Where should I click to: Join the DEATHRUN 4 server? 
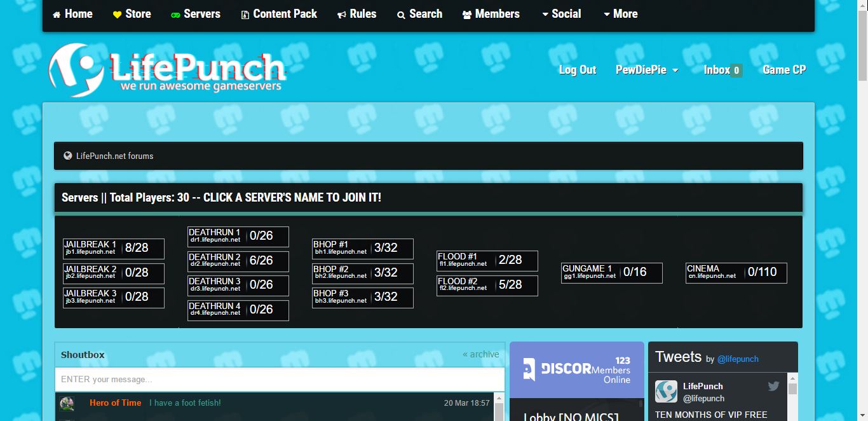pos(215,306)
